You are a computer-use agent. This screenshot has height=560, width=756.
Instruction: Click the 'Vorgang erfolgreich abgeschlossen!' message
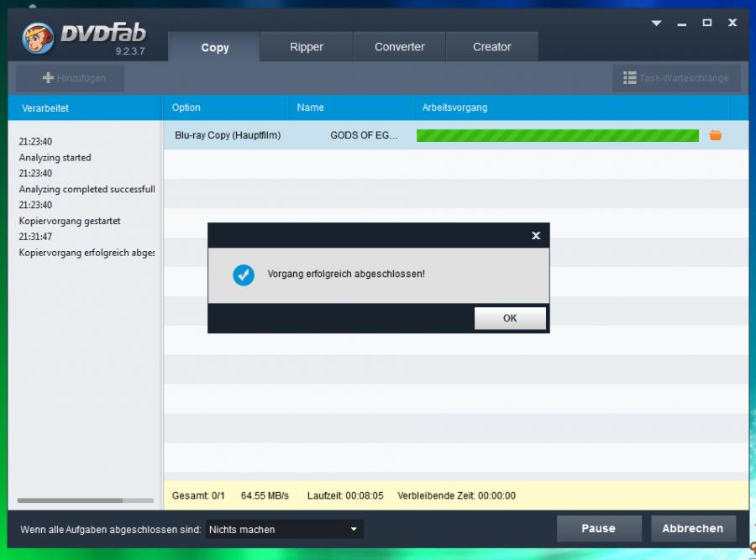point(346,274)
